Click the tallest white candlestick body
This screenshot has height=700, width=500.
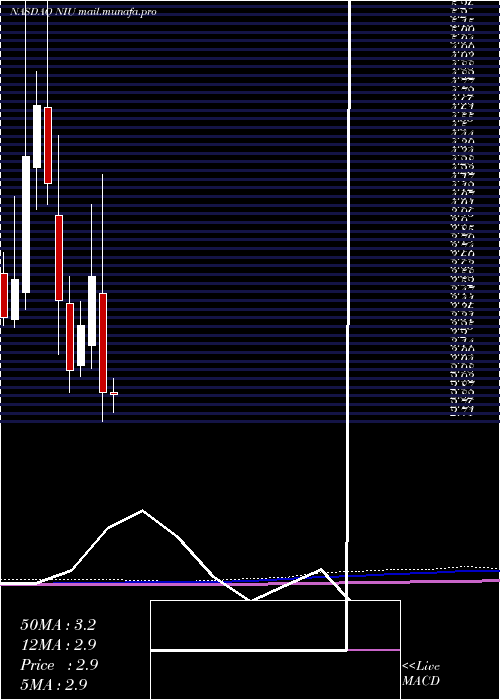pos(26,225)
